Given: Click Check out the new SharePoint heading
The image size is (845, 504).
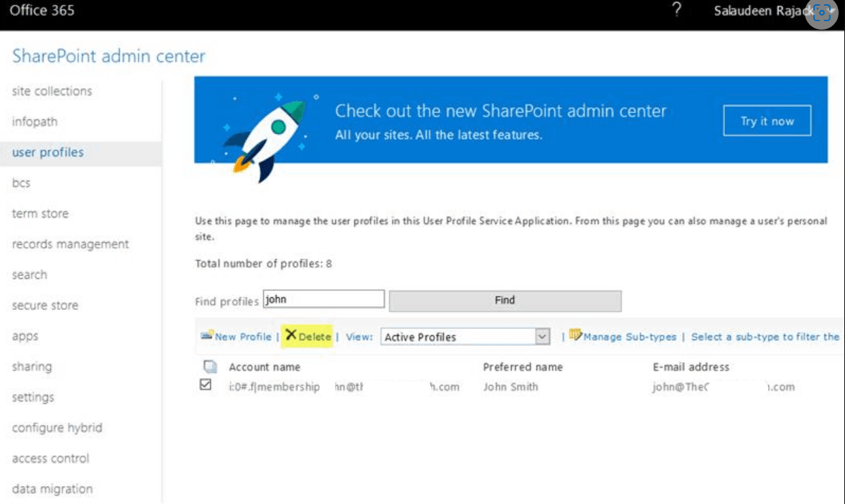Looking at the screenshot, I should coord(501,111).
